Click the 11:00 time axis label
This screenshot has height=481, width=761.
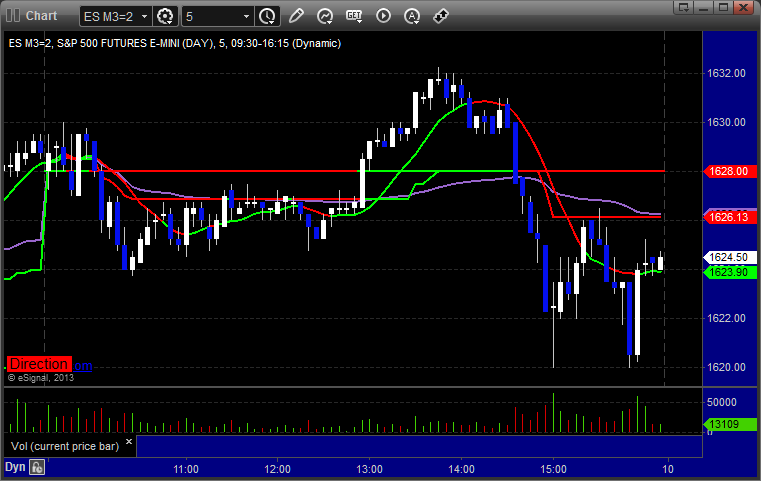pos(186,469)
